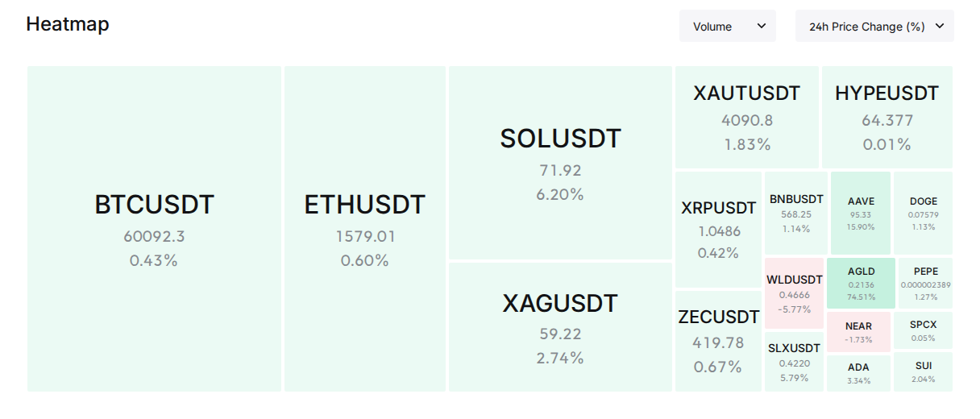Select the ETHUSDT heatmap tile

click(x=365, y=229)
